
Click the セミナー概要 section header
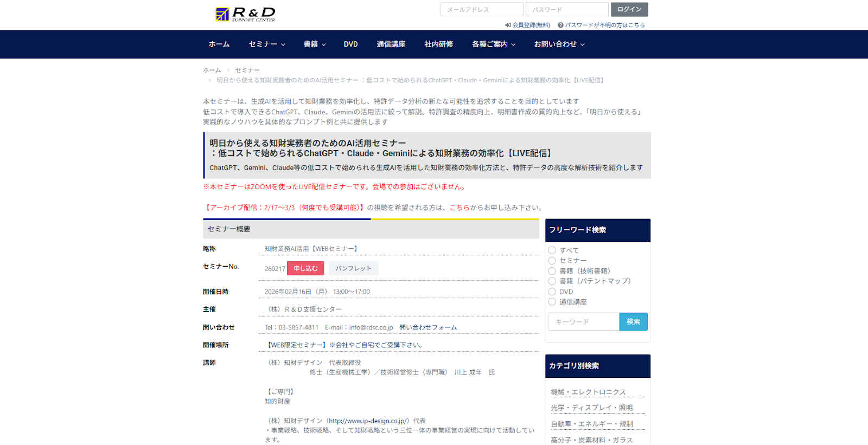pyautogui.click(x=371, y=229)
